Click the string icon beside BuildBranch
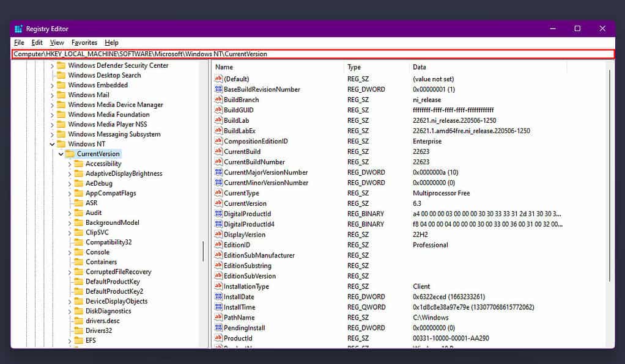The image size is (625, 364). 218,100
